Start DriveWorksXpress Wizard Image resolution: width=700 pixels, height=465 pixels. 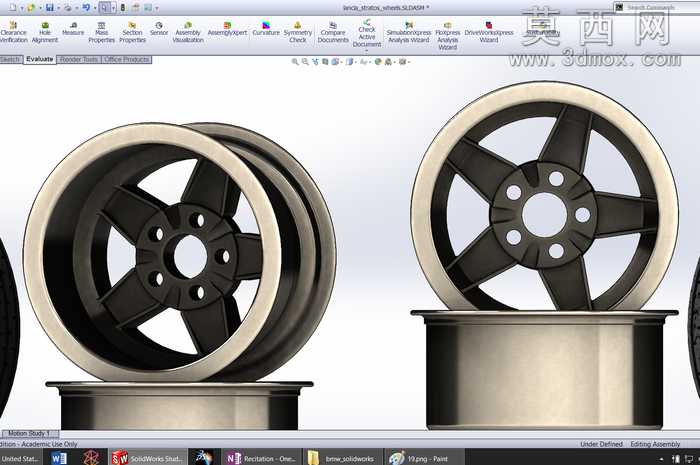click(489, 32)
